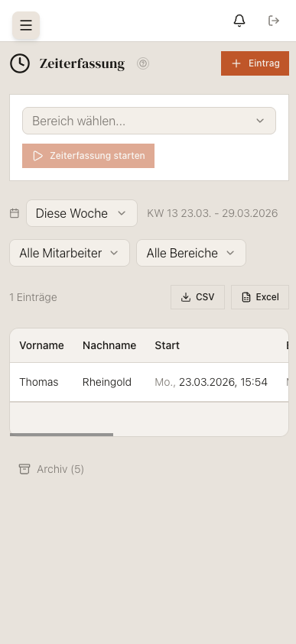296x644 pixels.
Task: Open the Bereich wählen dropdown
Action: tap(149, 121)
